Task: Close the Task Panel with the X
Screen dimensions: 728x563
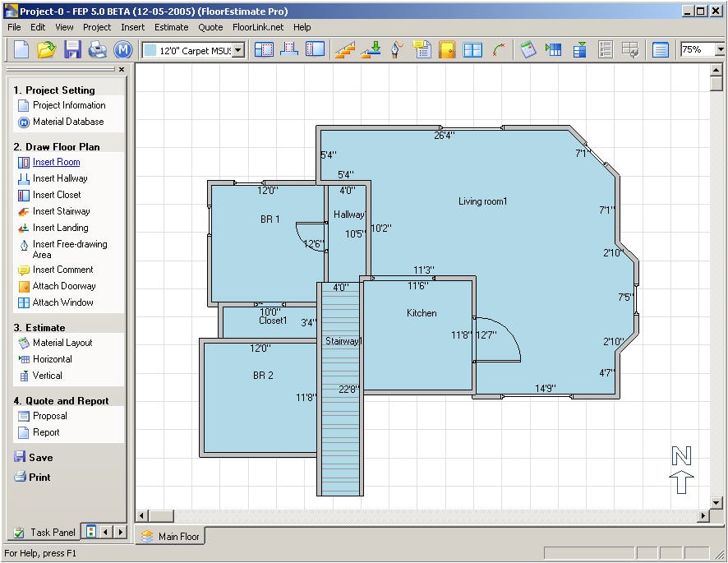Action: click(x=122, y=70)
